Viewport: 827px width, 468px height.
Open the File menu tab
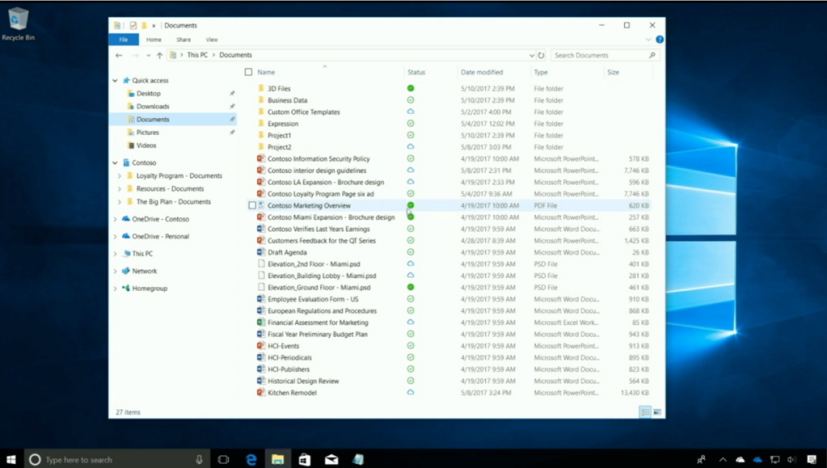pyautogui.click(x=123, y=40)
